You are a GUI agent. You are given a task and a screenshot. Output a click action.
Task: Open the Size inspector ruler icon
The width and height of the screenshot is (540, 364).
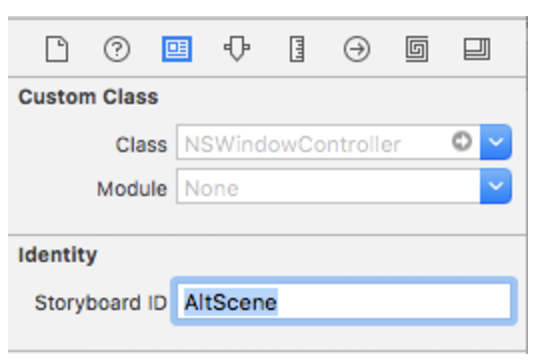[297, 49]
